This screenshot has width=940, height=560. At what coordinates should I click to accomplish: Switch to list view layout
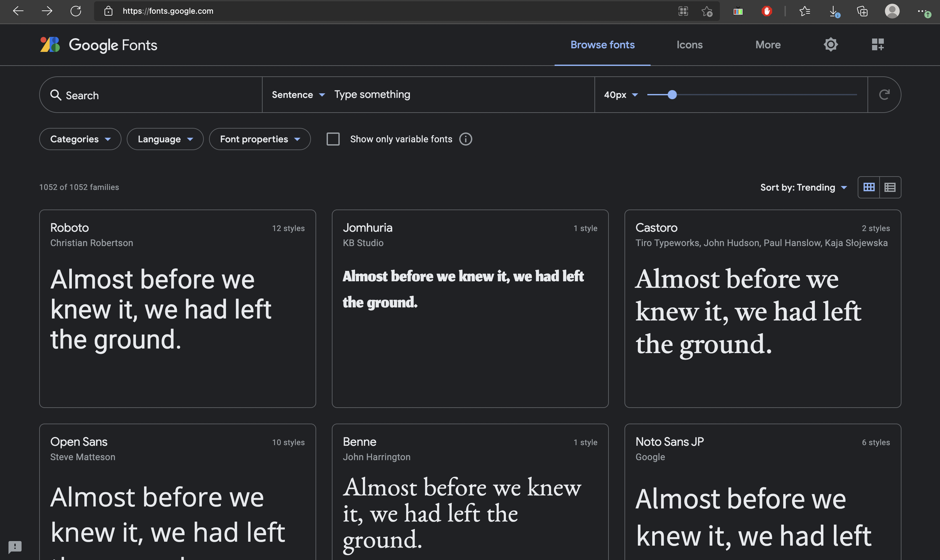point(890,187)
